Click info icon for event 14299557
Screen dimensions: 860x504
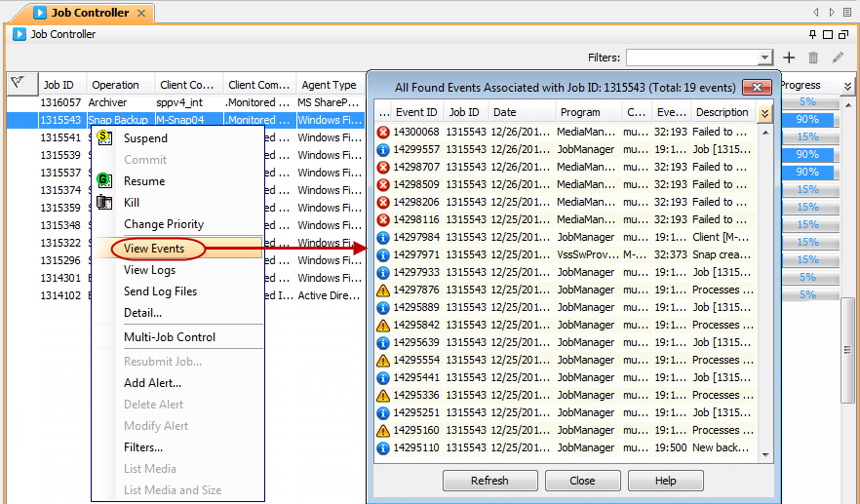383,150
